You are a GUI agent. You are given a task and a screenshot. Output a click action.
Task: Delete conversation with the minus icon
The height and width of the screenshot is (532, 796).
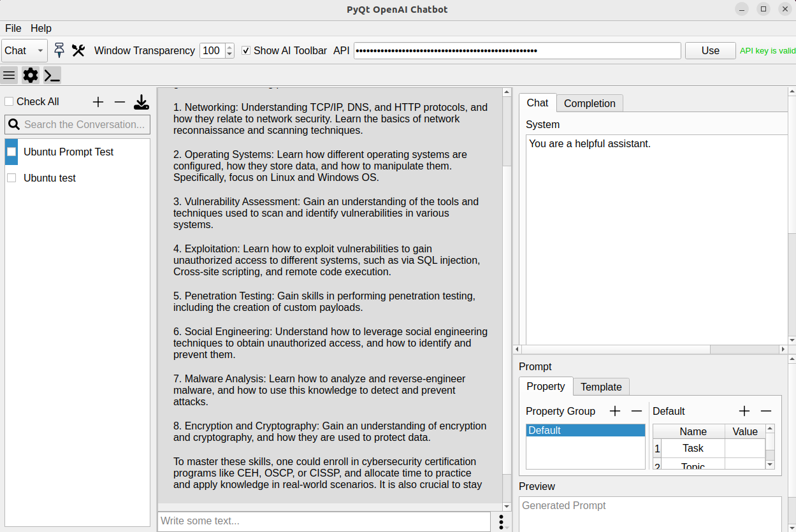119,102
